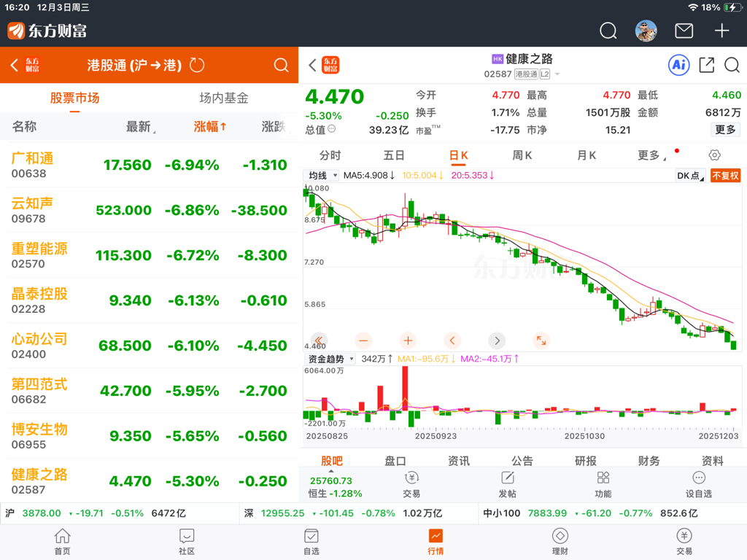
Task: Open 自选 watchlist in the bottom nav
Action: point(311,542)
